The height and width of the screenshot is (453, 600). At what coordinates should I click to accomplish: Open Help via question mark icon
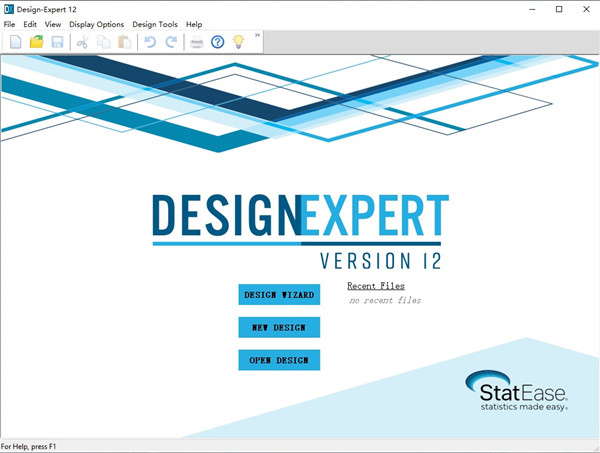pyautogui.click(x=218, y=42)
